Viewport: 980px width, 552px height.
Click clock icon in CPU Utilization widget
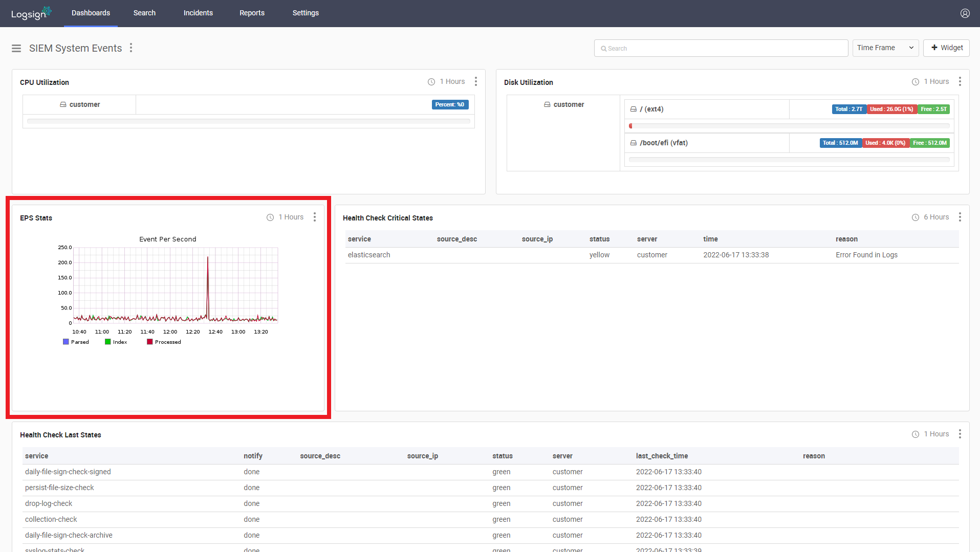[x=431, y=82]
